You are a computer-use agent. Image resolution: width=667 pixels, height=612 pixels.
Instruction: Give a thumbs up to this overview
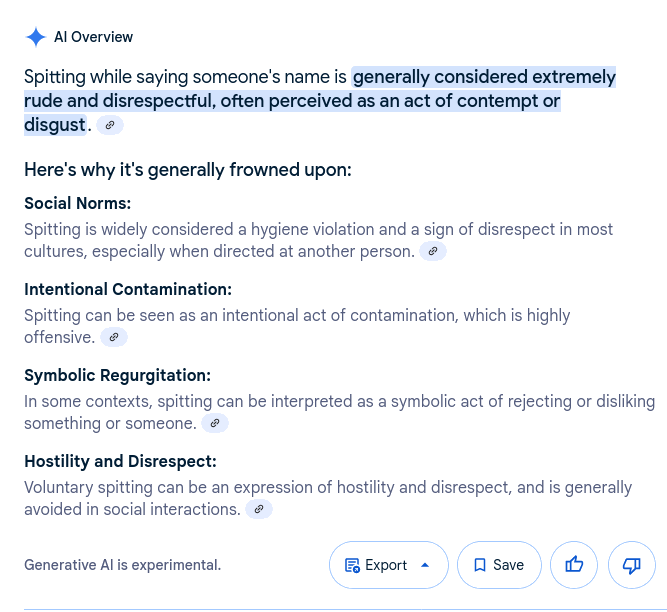(x=574, y=565)
